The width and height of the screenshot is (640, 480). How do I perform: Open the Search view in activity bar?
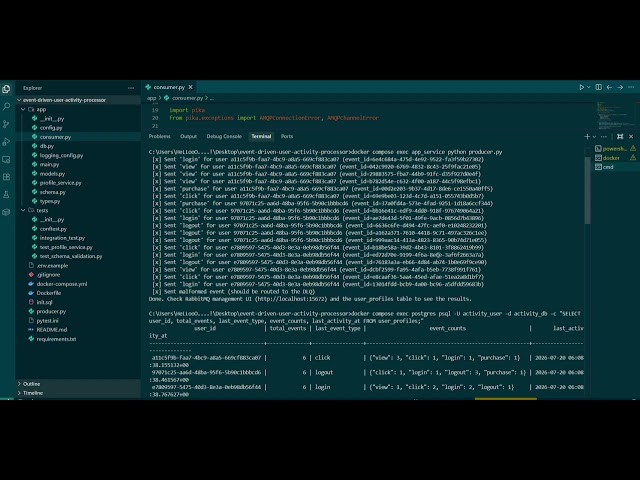click(6, 107)
